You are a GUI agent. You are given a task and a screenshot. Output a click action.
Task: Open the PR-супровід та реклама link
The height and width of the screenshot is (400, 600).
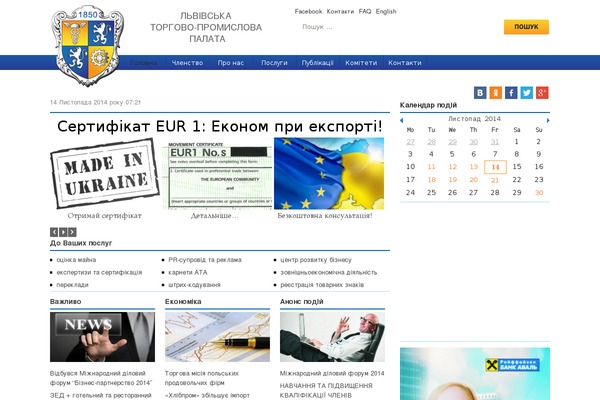[x=205, y=260]
